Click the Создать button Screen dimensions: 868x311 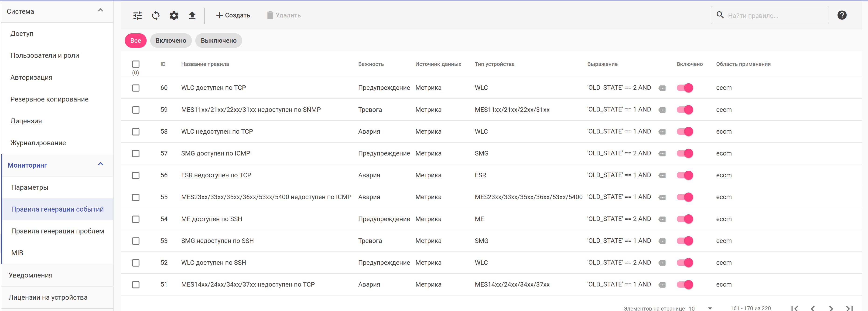pos(233,16)
